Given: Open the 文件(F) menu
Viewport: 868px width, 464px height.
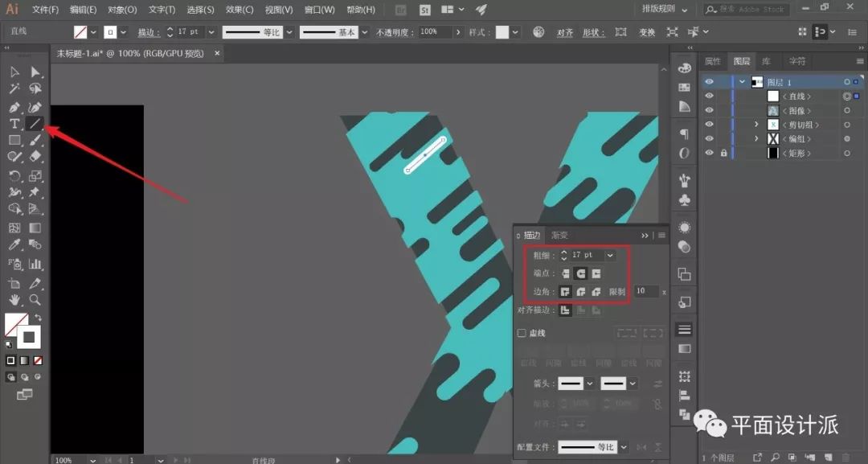Looking at the screenshot, I should click(45, 10).
